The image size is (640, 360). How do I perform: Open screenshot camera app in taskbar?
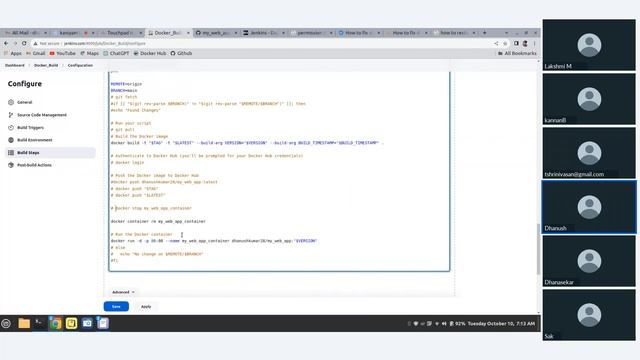tap(87, 324)
